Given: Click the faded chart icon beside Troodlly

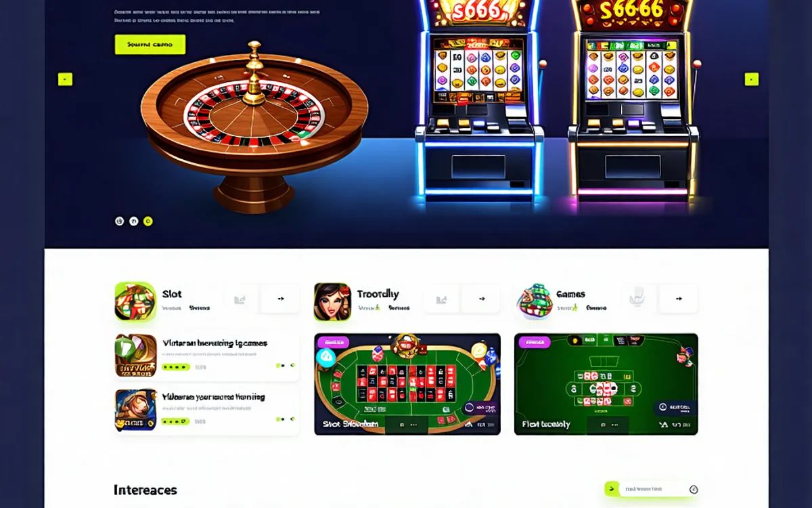Looking at the screenshot, I should point(441,299).
